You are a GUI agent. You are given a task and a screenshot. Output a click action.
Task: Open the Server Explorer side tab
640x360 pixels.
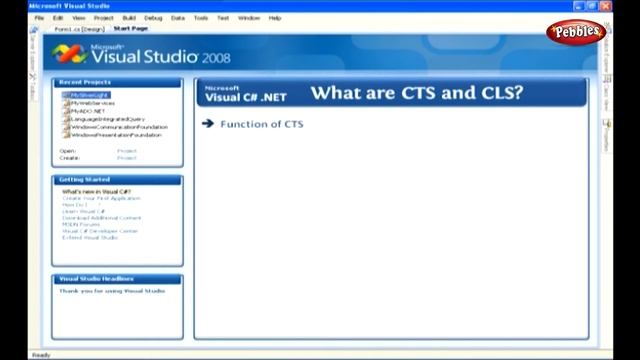click(x=33, y=48)
